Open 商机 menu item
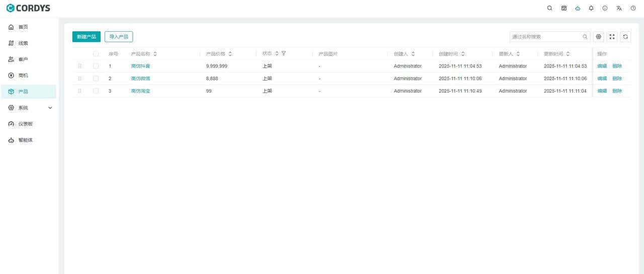 pyautogui.click(x=28, y=76)
